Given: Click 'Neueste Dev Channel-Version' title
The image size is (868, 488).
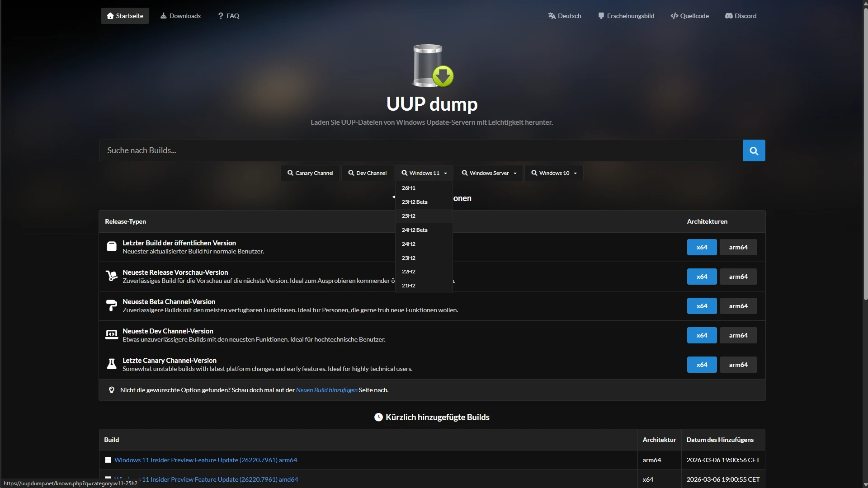Looking at the screenshot, I should click(168, 331).
